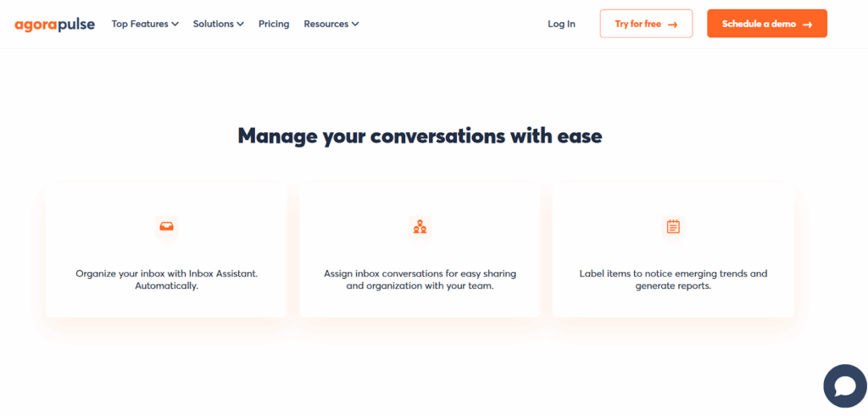Click the label notepad icon
The width and height of the screenshot is (868, 416).
[x=673, y=226]
